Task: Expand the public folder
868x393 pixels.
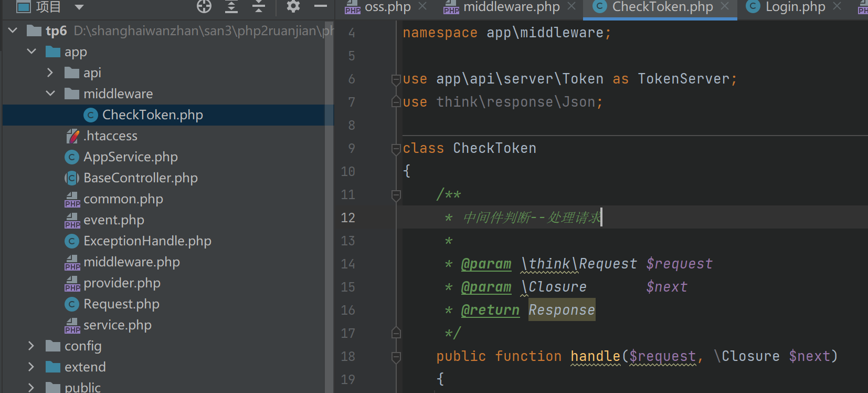Action: click(31, 387)
